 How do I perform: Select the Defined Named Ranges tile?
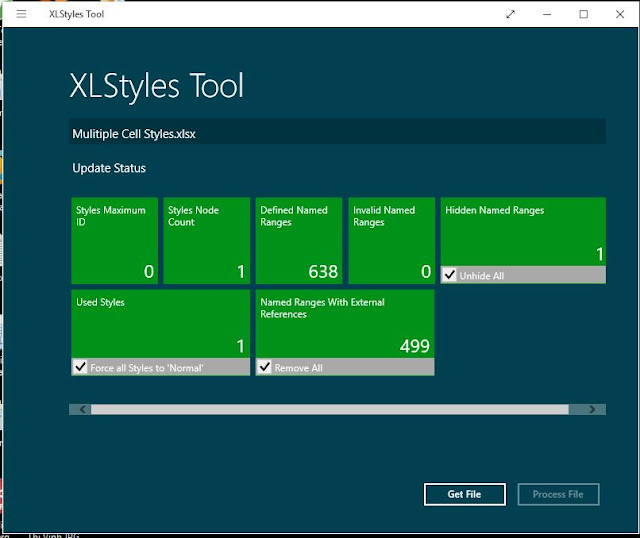[299, 240]
